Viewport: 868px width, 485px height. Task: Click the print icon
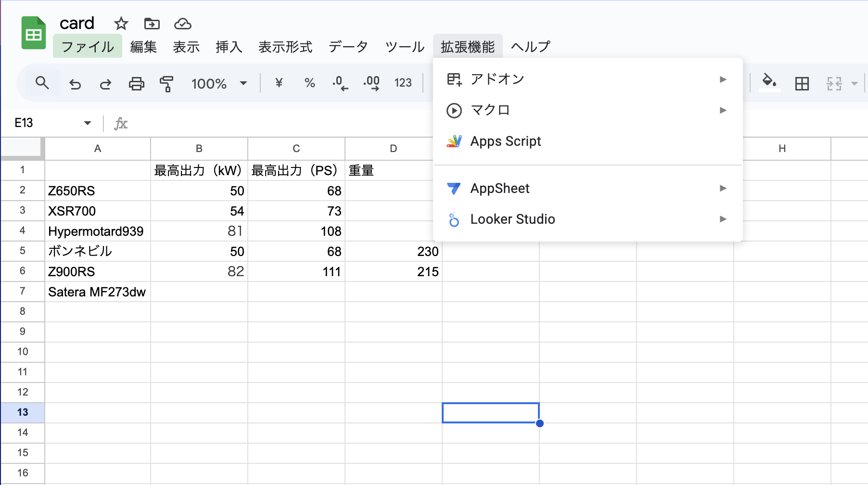pyautogui.click(x=136, y=84)
